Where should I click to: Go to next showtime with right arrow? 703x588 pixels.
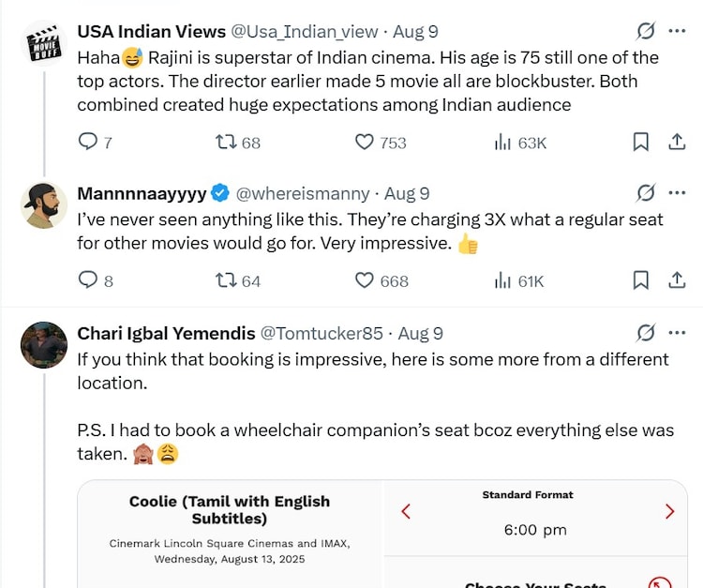669,511
